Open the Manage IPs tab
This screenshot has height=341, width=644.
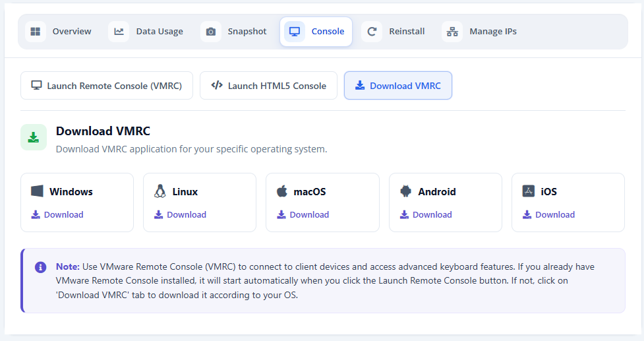pyautogui.click(x=481, y=32)
